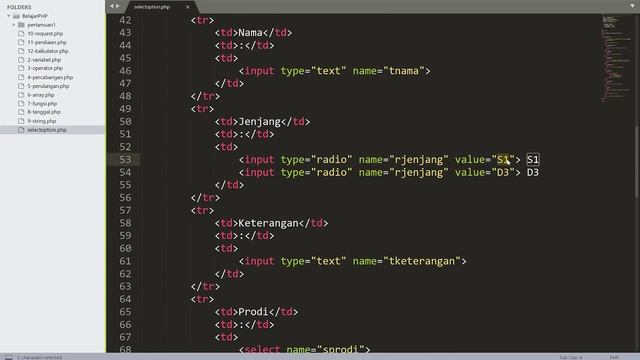Click the word 'Keterangan' on line 58
640x360 pixels.
(x=268, y=223)
